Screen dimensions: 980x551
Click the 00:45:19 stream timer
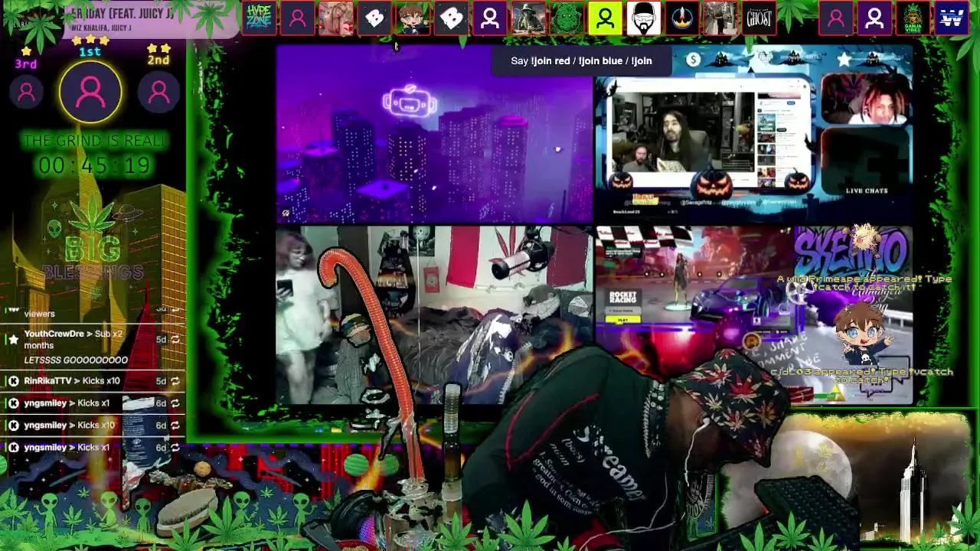(94, 165)
